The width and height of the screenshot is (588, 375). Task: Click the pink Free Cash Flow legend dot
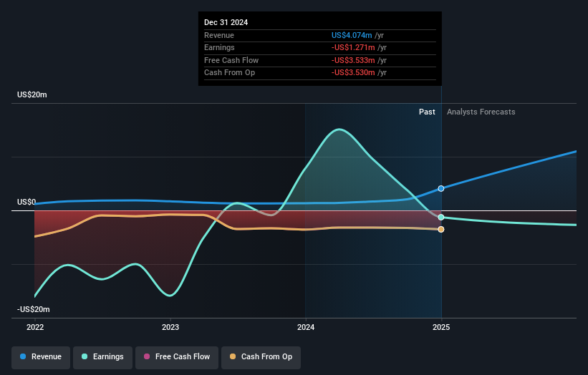[147, 356]
